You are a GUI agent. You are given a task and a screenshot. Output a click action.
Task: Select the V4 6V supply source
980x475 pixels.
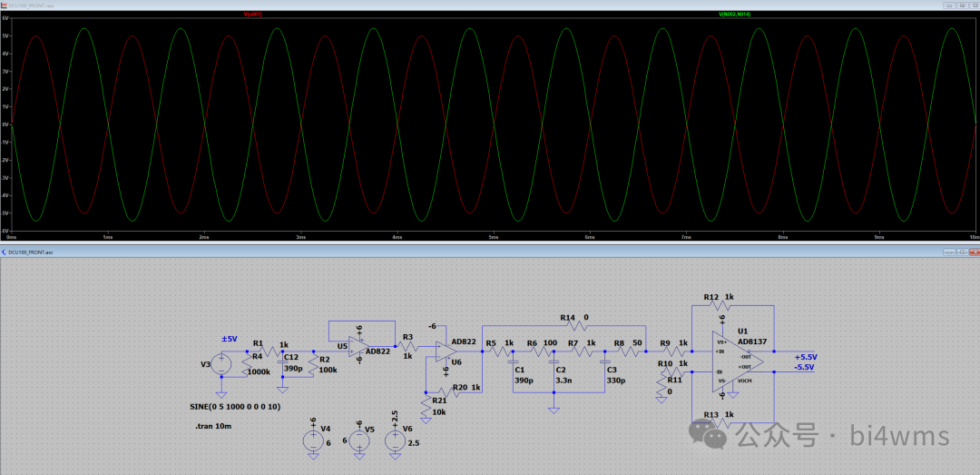tap(313, 440)
